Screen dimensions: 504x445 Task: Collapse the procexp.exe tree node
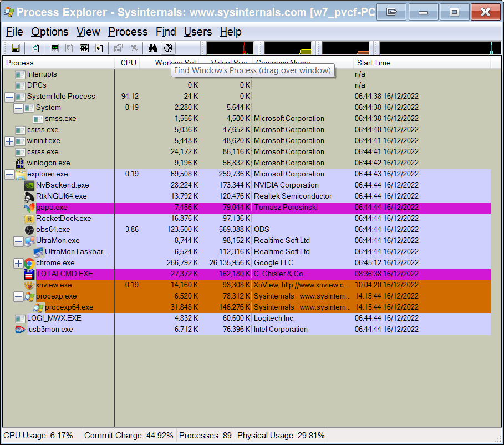[x=18, y=296]
